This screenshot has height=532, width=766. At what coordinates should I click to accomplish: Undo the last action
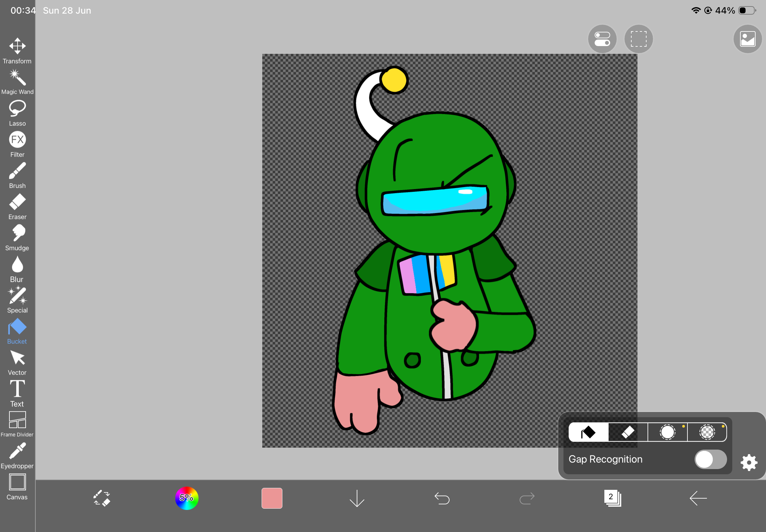click(x=442, y=499)
